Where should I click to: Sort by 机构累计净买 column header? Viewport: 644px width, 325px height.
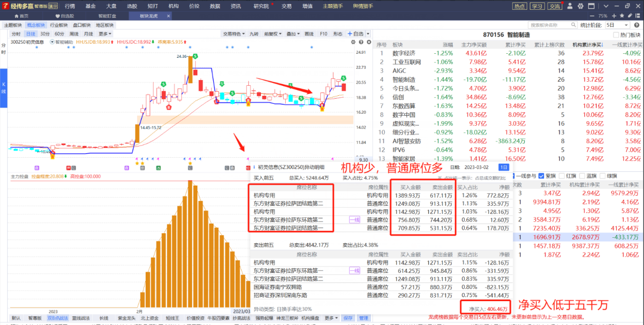587,45
